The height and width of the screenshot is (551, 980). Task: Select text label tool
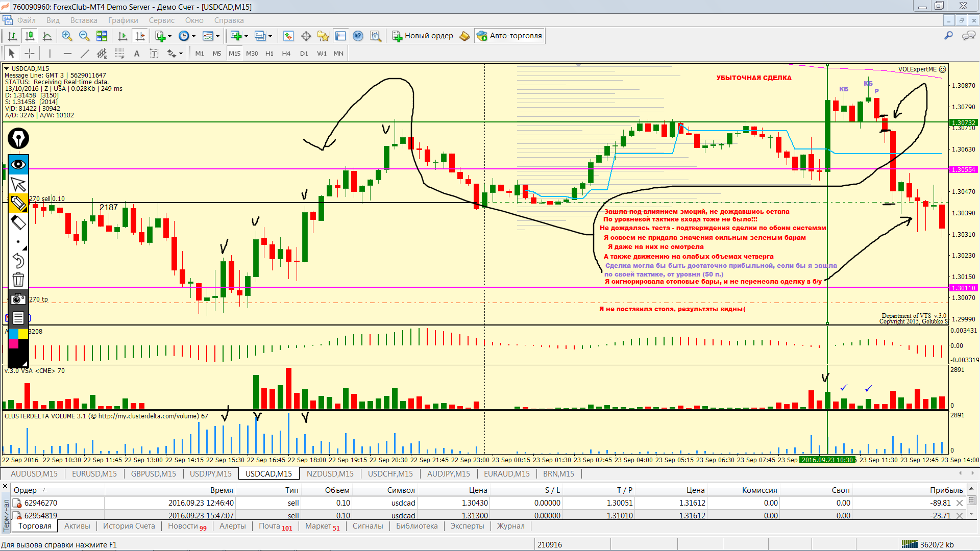[154, 54]
